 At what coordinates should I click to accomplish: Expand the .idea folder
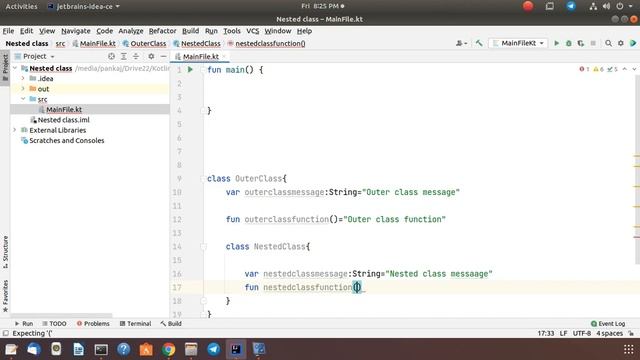point(23,78)
